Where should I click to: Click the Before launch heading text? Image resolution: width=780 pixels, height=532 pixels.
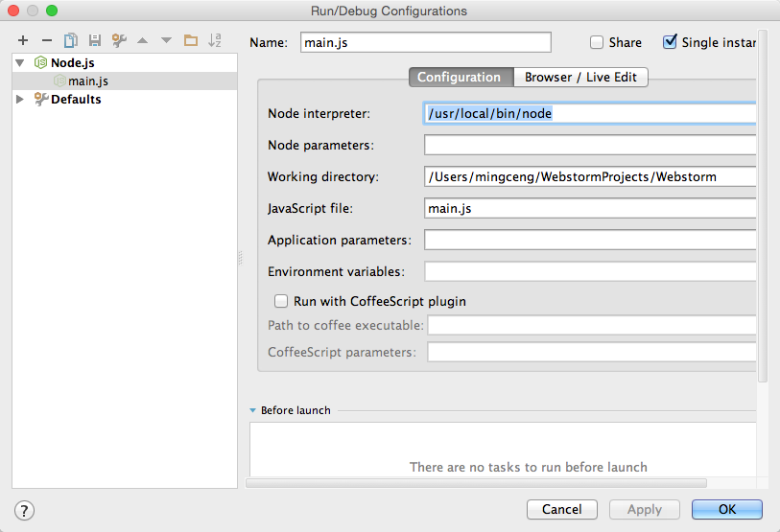point(295,410)
